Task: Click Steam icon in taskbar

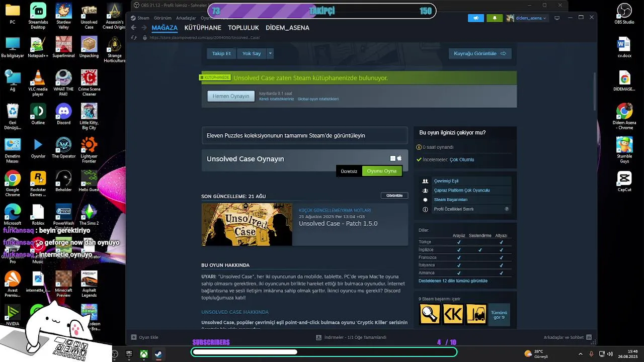Action: [158, 354]
